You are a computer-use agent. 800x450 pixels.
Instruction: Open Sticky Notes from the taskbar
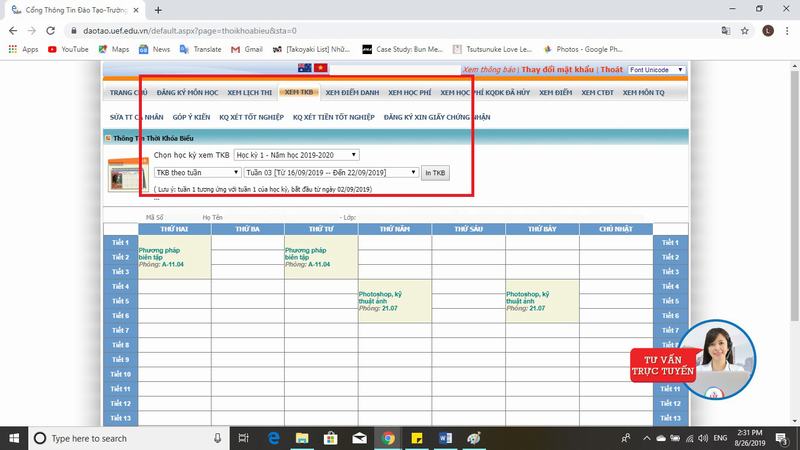coord(417,438)
